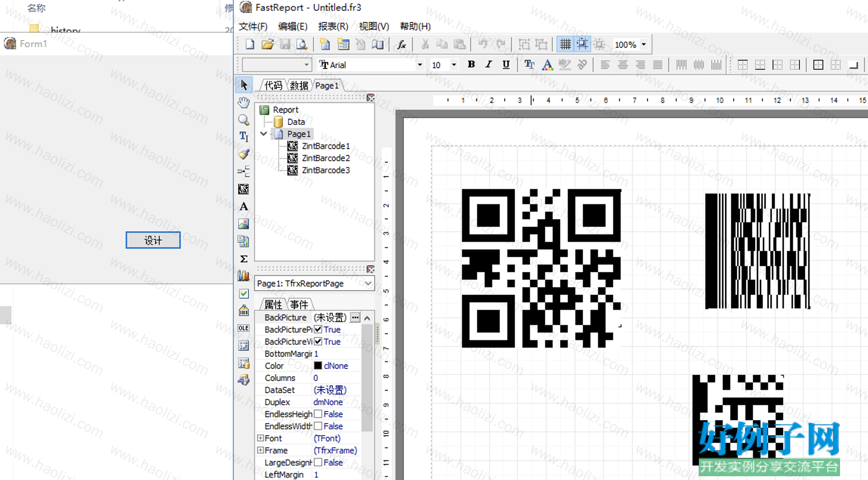This screenshot has width=868, height=480.
Task: Toggle align-to-grid button
Action: click(582, 45)
